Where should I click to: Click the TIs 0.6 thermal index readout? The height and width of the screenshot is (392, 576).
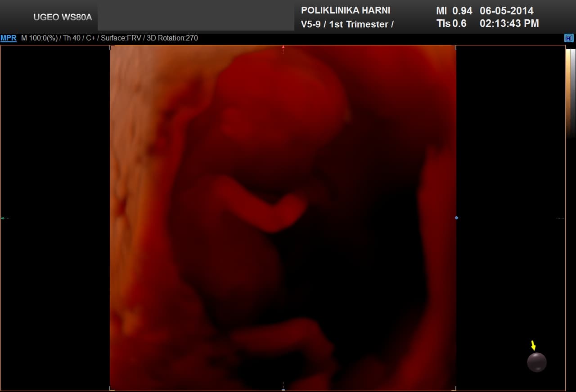tap(451, 23)
